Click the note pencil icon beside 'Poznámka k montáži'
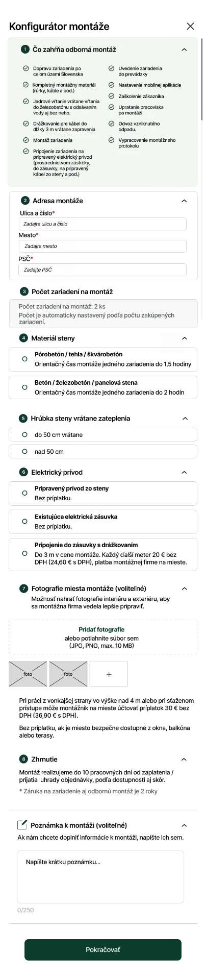Screen dimensions: 206x980 (22, 825)
